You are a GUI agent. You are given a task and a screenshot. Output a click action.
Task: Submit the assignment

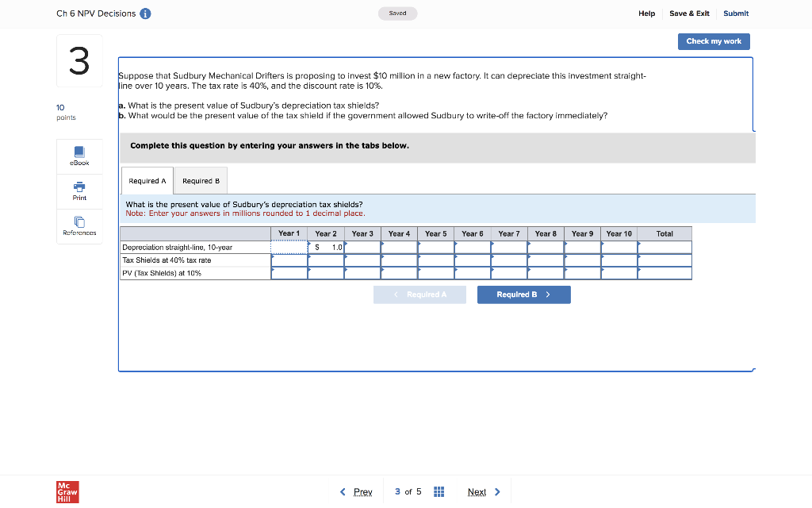click(735, 13)
